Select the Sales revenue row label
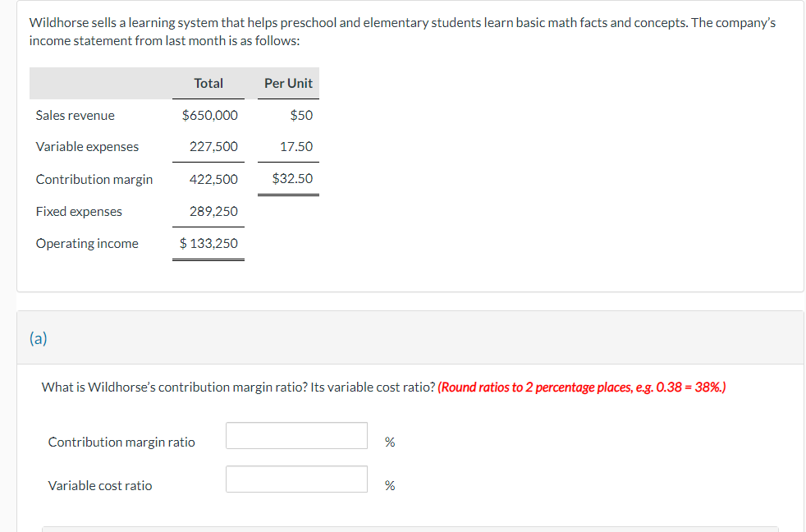Image resolution: width=806 pixels, height=532 pixels. pyautogui.click(x=73, y=115)
